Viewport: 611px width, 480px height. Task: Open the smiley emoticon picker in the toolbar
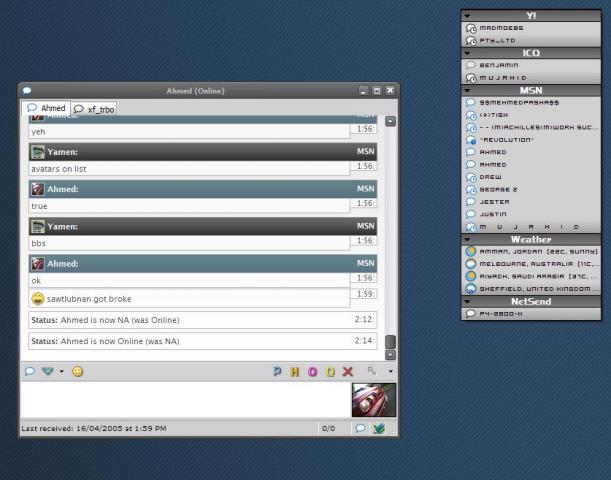(77, 371)
